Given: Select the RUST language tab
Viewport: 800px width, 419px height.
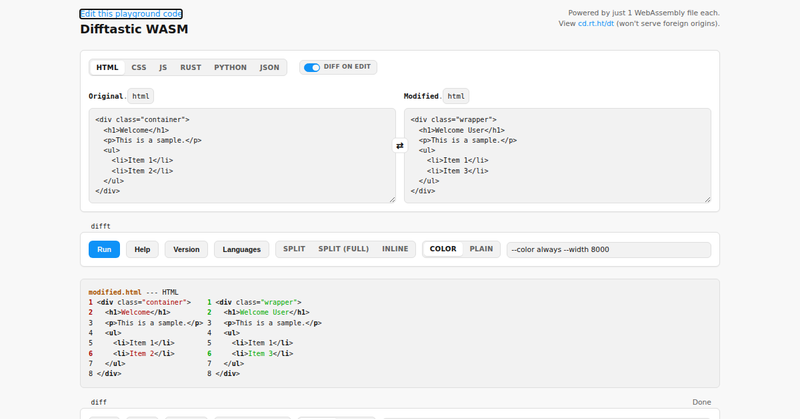Looking at the screenshot, I should (190, 67).
